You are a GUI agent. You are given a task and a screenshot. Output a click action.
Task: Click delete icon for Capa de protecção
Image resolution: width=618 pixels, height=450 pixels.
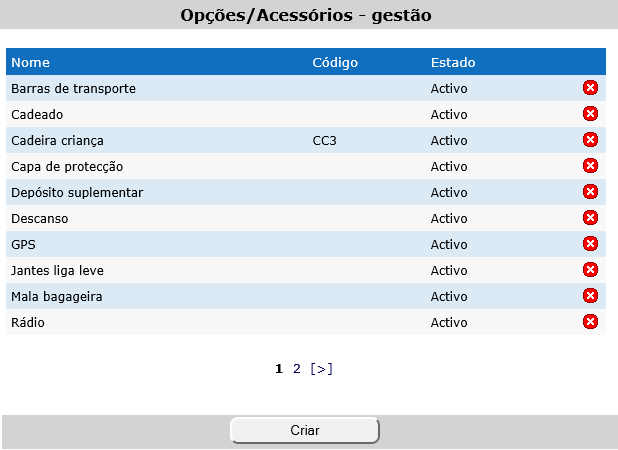pos(590,166)
